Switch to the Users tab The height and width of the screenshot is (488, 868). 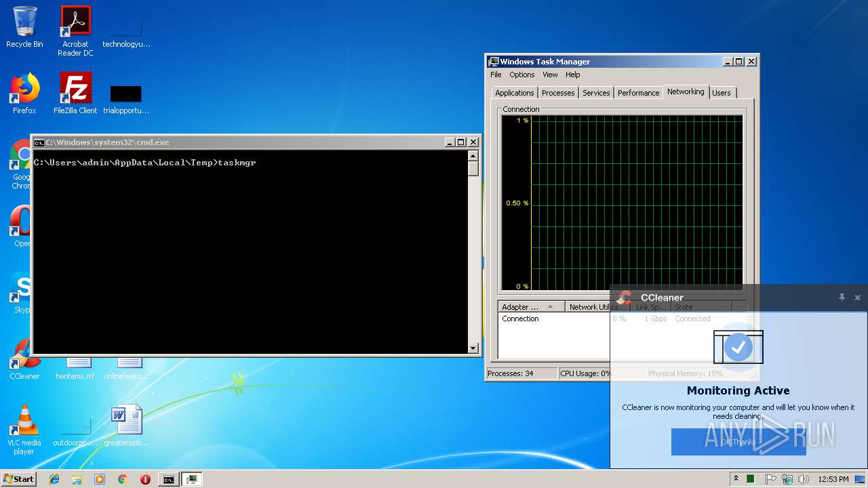point(722,93)
